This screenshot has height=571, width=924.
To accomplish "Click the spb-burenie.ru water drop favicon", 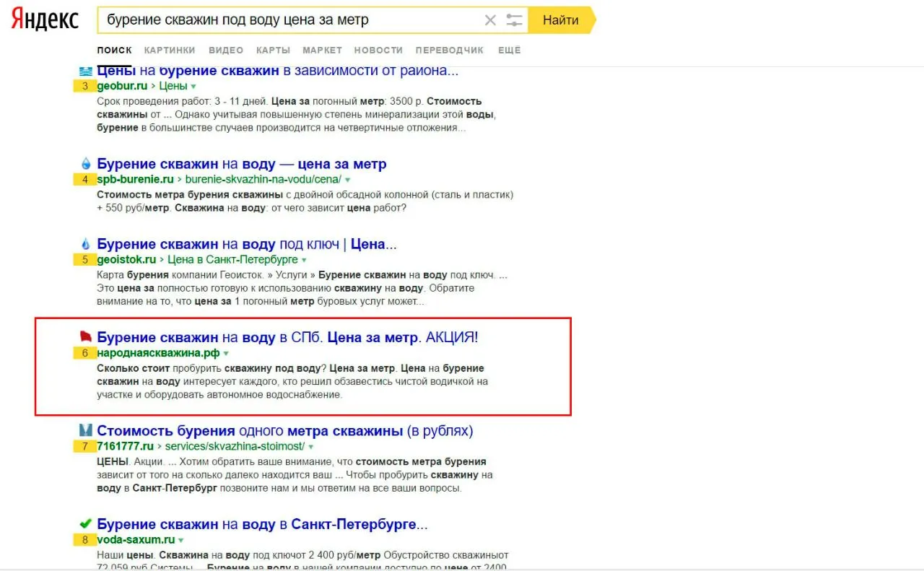I will (87, 165).
